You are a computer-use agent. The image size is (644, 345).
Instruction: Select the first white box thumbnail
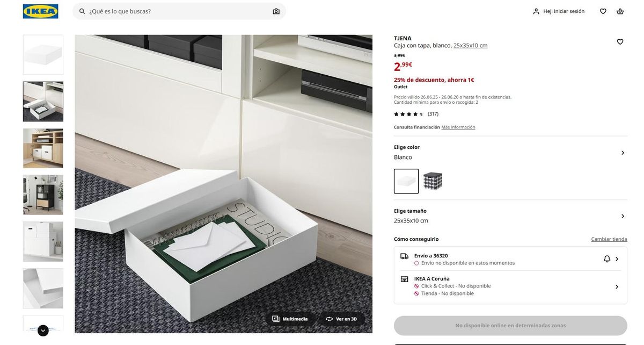[x=43, y=55]
